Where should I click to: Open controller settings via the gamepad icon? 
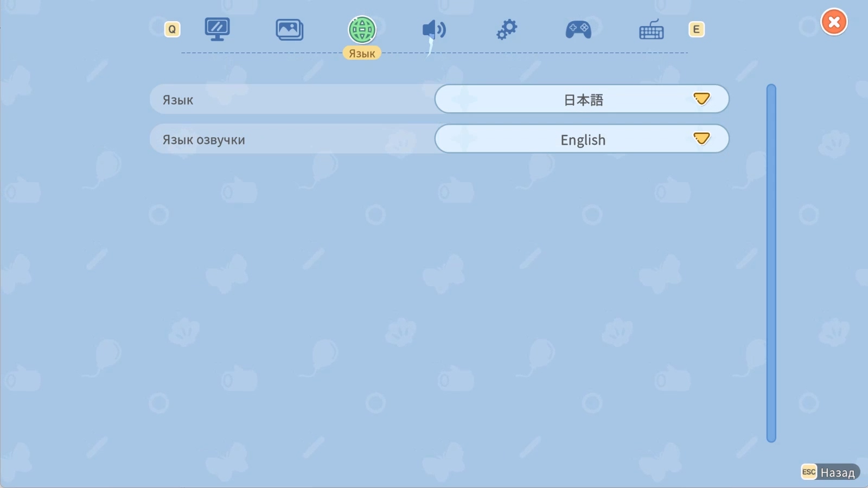coord(578,30)
